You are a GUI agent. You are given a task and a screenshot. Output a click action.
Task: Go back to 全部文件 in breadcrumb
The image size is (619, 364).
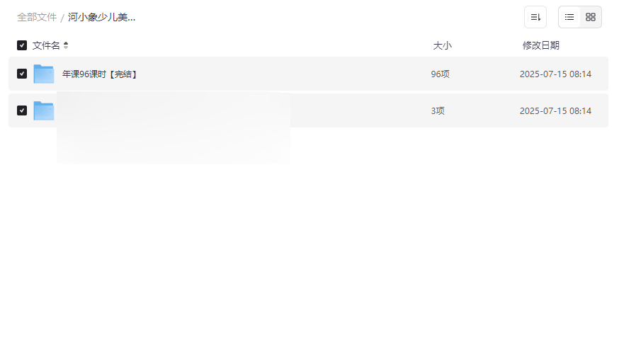click(x=37, y=17)
